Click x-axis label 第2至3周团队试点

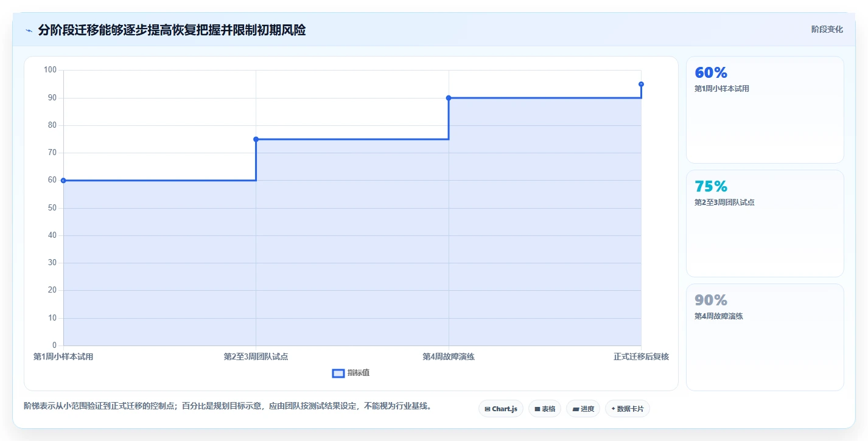(x=256, y=357)
